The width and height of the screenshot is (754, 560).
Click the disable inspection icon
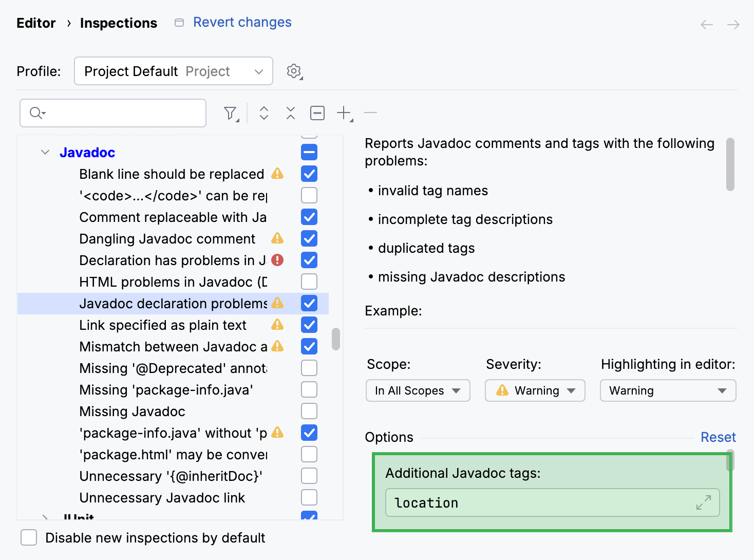pos(317,113)
